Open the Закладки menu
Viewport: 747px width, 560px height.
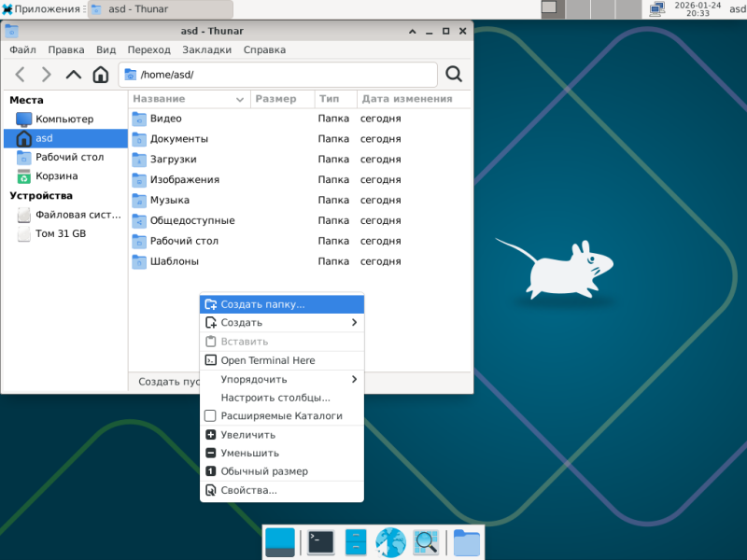(x=206, y=49)
